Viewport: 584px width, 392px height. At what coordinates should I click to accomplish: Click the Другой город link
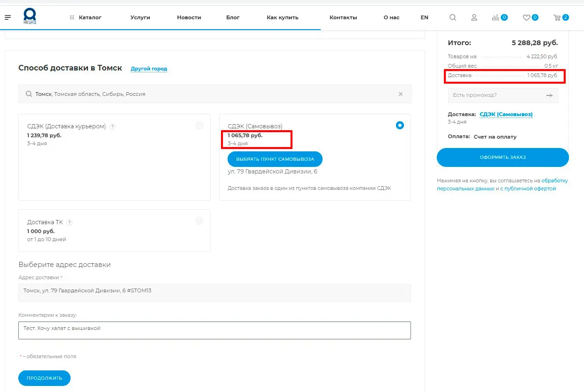tap(149, 69)
